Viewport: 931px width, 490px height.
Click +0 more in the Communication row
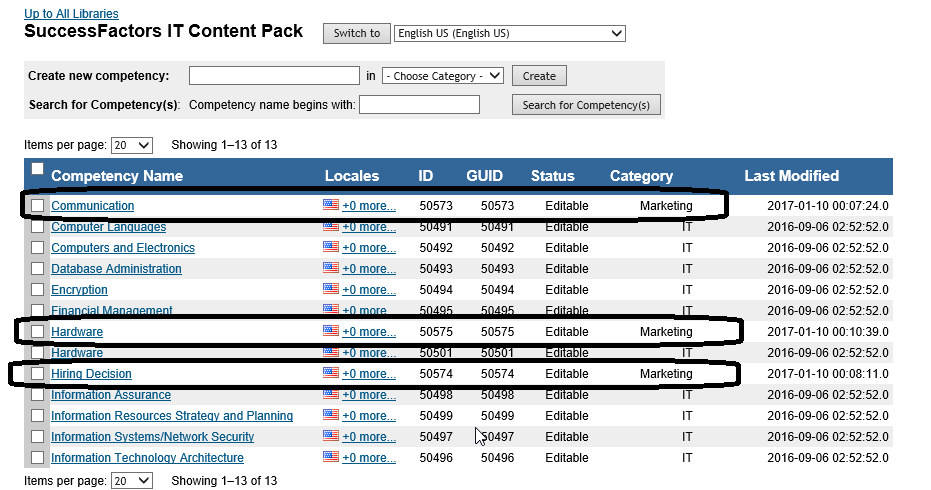click(369, 206)
